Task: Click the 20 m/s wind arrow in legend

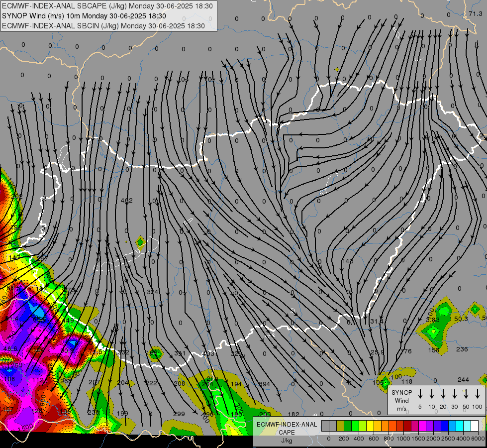Action: tap(443, 394)
